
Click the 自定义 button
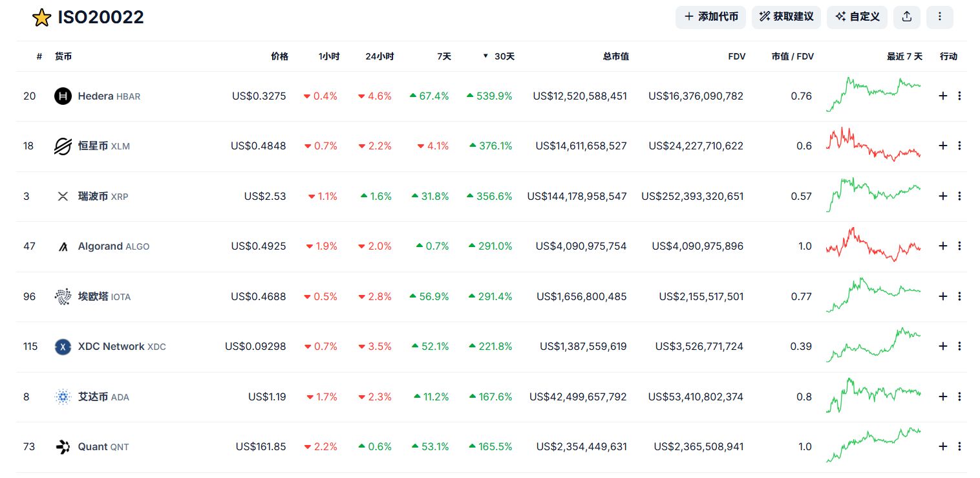click(857, 17)
